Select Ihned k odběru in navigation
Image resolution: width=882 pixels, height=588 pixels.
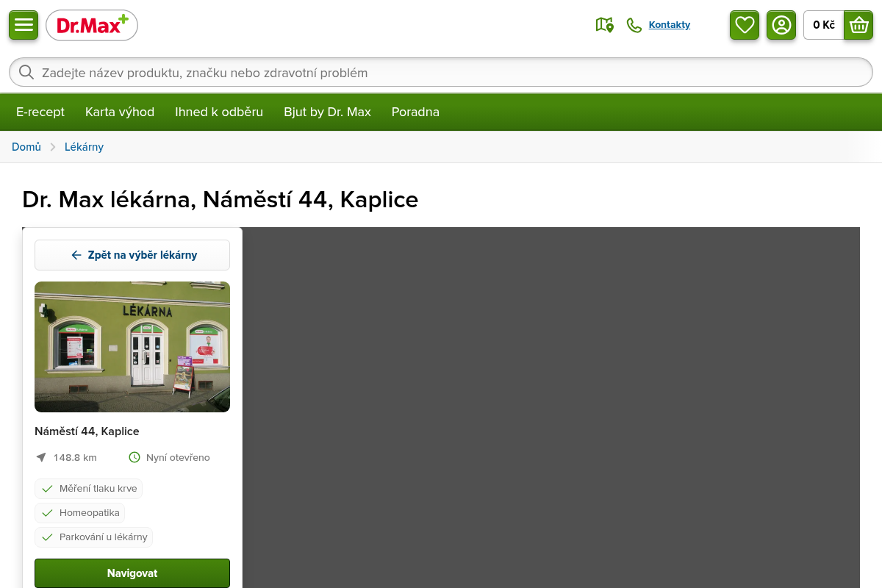point(219,112)
